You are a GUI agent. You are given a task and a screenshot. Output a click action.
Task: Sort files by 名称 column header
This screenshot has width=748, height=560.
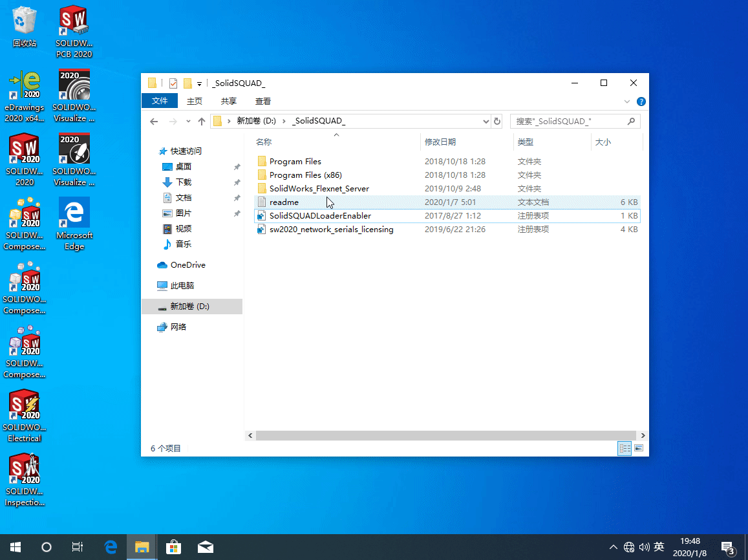point(337,142)
